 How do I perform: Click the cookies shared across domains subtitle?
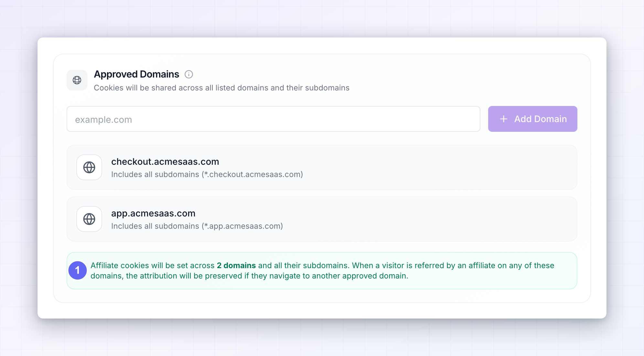tap(221, 88)
